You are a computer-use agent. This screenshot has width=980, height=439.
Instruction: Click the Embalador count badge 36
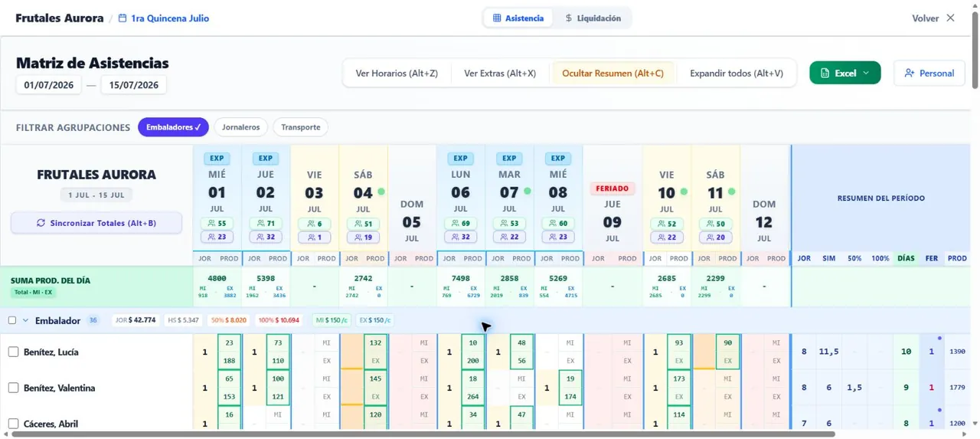point(93,320)
